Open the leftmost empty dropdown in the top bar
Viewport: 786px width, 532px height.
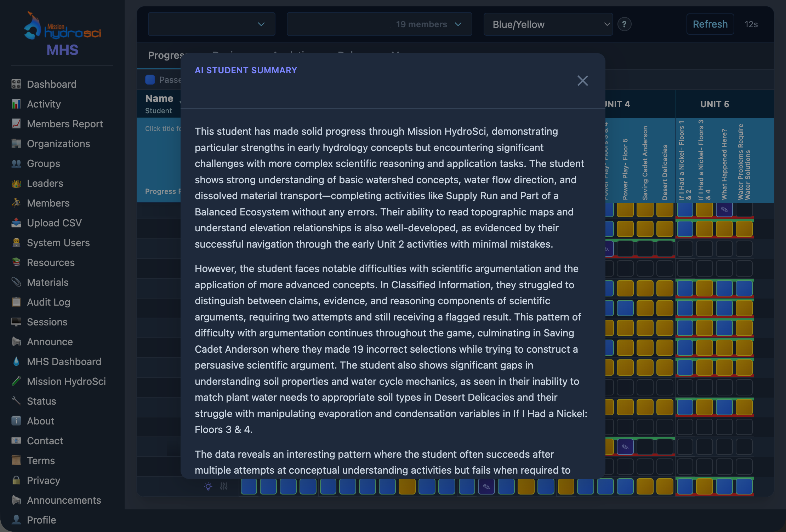tap(211, 24)
